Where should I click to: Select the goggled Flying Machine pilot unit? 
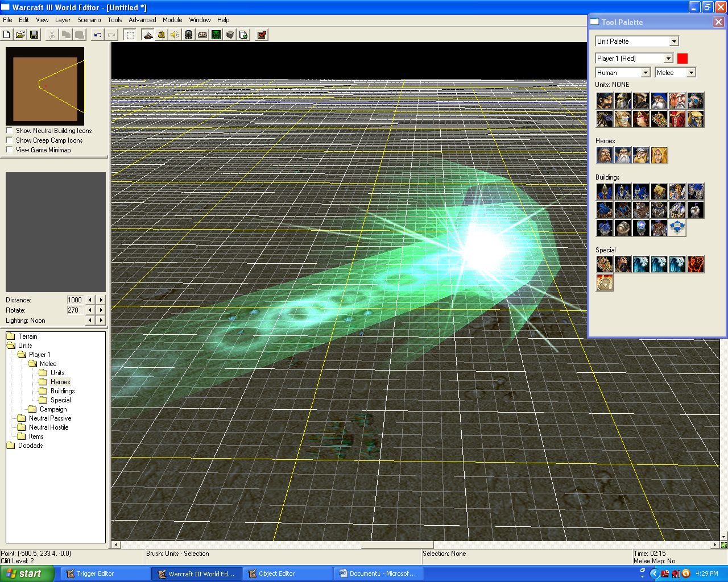click(x=696, y=101)
